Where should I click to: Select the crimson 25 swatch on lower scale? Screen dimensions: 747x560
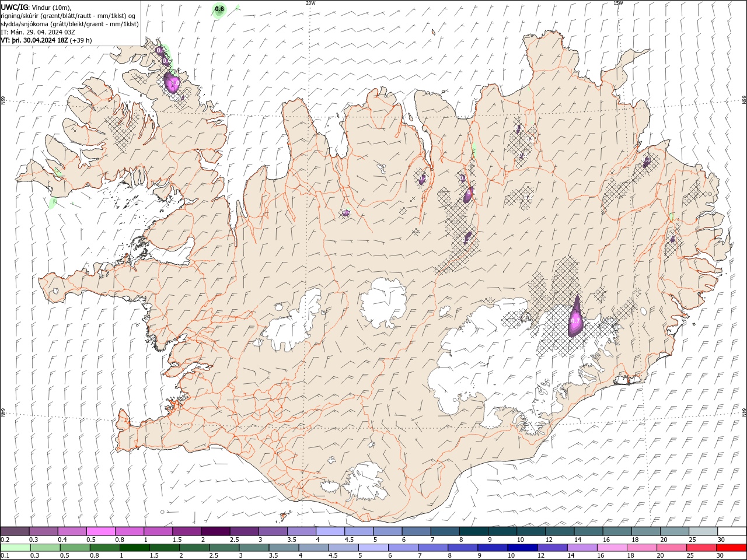click(702, 548)
